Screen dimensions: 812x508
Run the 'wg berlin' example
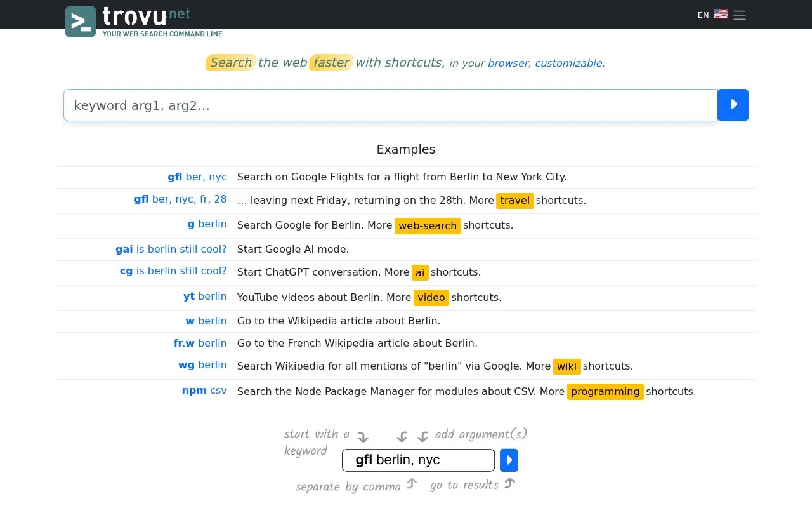click(x=202, y=364)
